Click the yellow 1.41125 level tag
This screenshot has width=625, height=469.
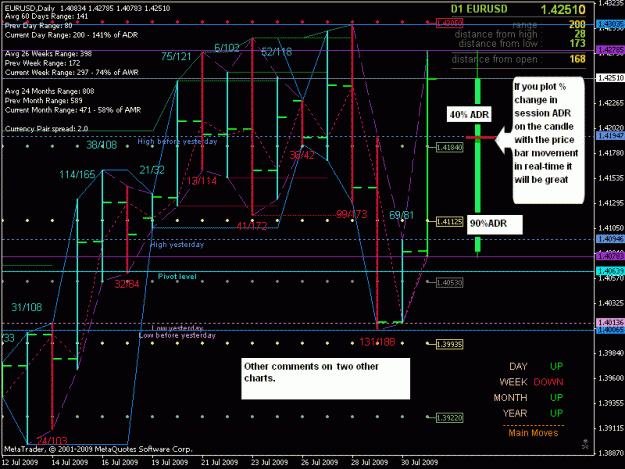pyautogui.click(x=449, y=222)
